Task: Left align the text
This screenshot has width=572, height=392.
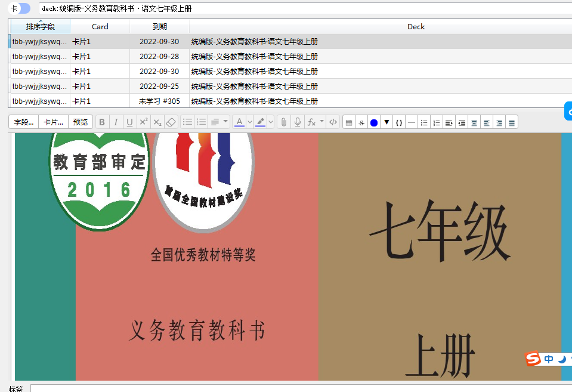Action: [x=487, y=123]
